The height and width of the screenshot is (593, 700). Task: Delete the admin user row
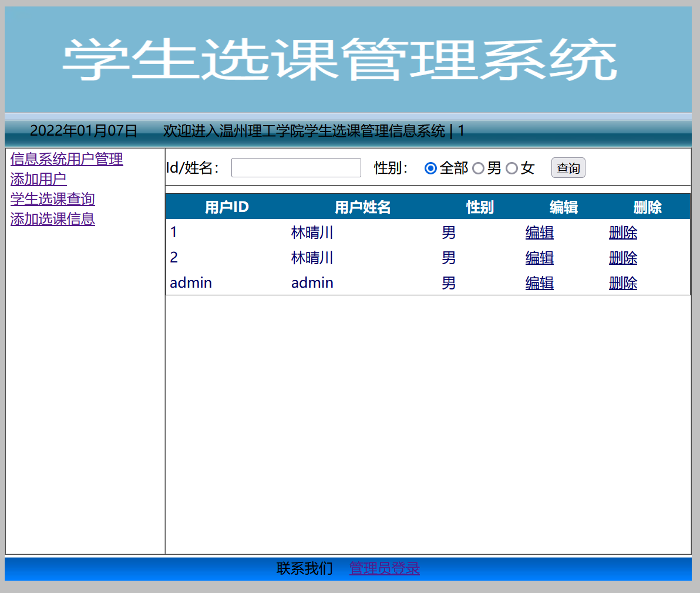[622, 283]
